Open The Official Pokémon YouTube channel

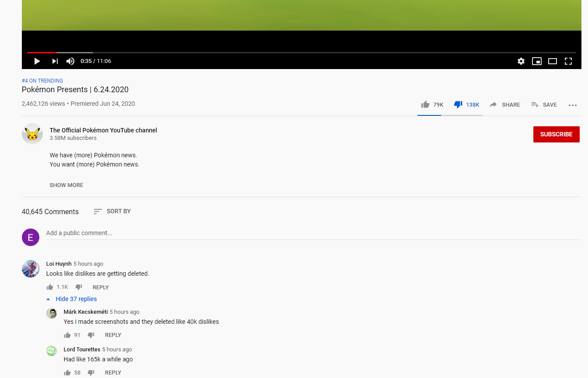[x=103, y=130]
